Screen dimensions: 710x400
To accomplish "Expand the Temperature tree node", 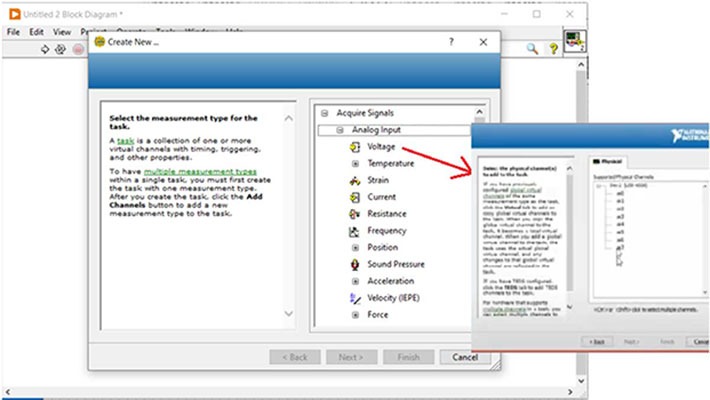I will tap(355, 163).
